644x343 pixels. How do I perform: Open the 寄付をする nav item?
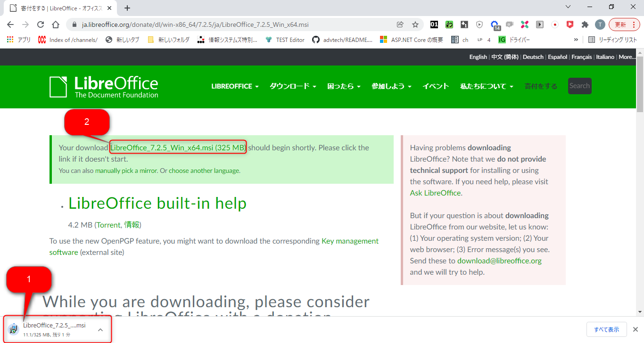point(541,86)
